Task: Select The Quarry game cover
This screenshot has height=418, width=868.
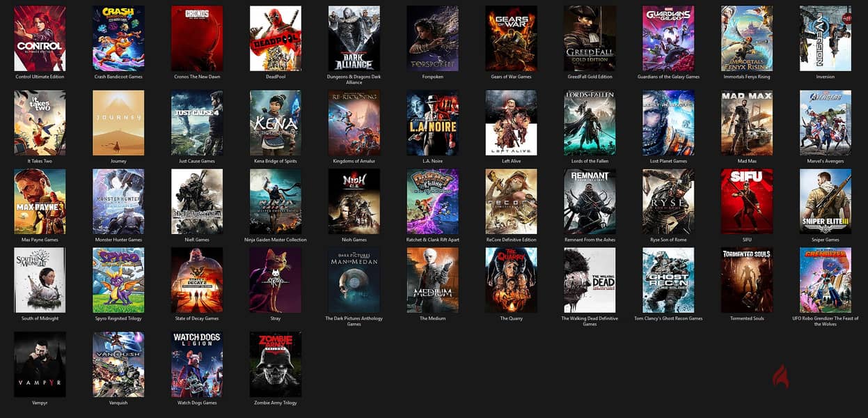Action: pyautogui.click(x=511, y=280)
